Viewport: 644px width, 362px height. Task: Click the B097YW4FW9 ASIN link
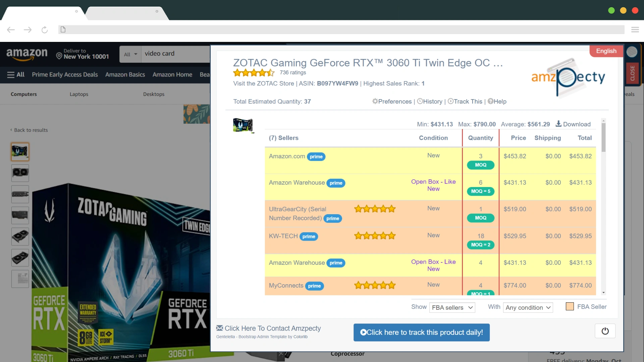[x=337, y=83]
